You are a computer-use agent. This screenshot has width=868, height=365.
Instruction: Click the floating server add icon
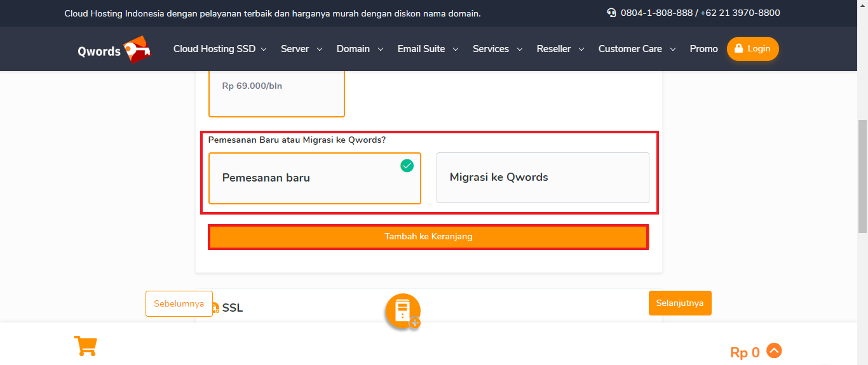tap(403, 311)
